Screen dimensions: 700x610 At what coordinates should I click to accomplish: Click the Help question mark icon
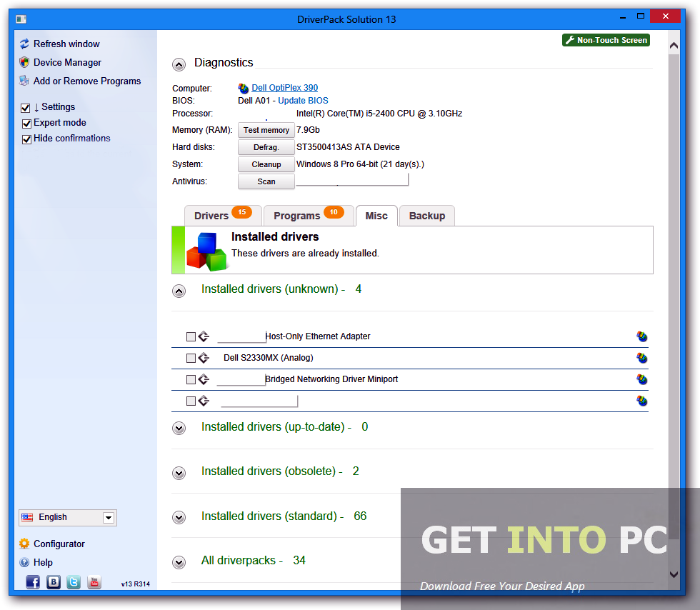tap(24, 562)
